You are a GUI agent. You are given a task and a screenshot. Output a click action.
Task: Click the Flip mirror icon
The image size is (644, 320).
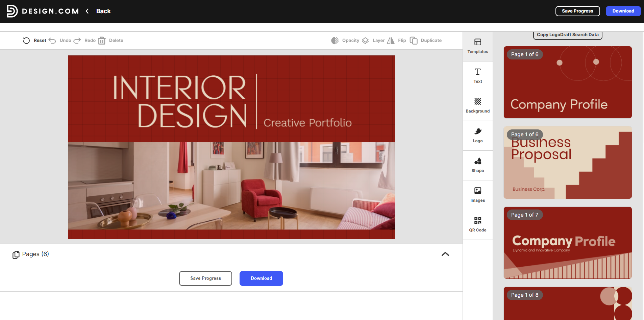click(x=391, y=41)
